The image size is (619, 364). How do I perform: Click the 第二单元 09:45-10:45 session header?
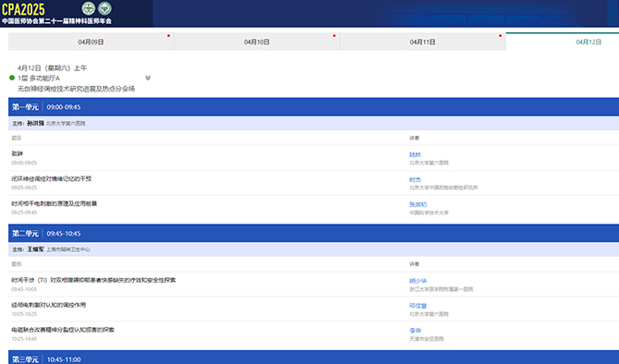pos(313,234)
